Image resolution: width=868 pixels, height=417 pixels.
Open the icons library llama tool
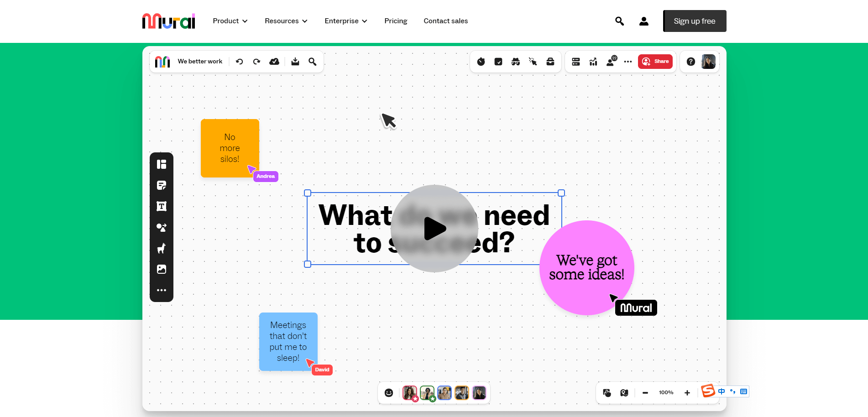coord(162,248)
